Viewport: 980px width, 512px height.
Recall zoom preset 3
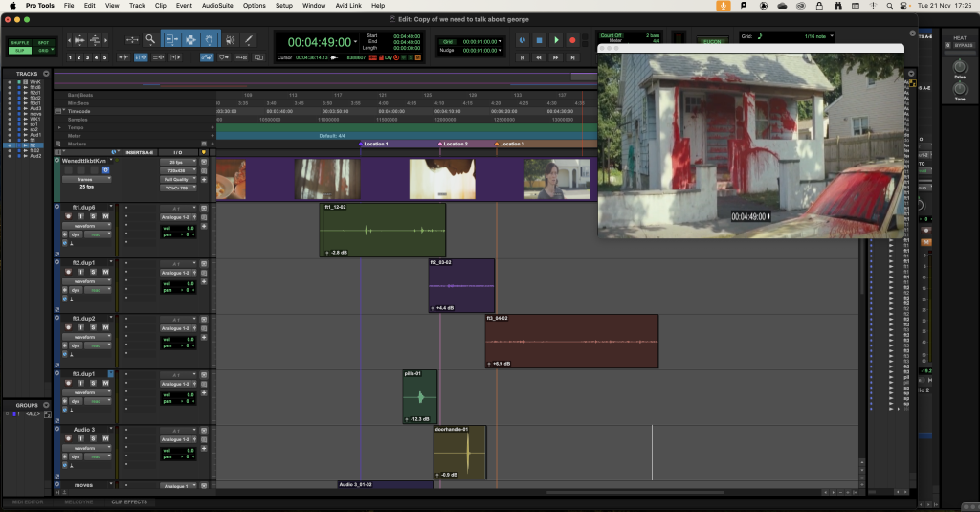tap(87, 57)
